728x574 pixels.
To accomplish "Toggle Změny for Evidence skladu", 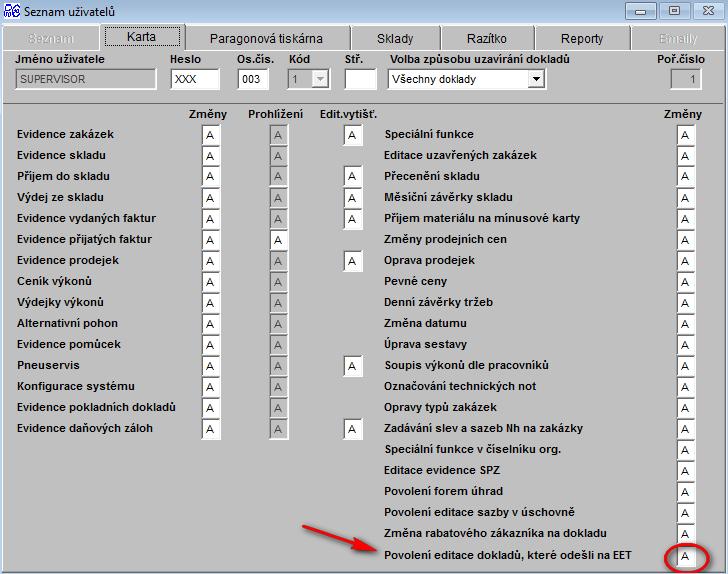I will [211, 156].
